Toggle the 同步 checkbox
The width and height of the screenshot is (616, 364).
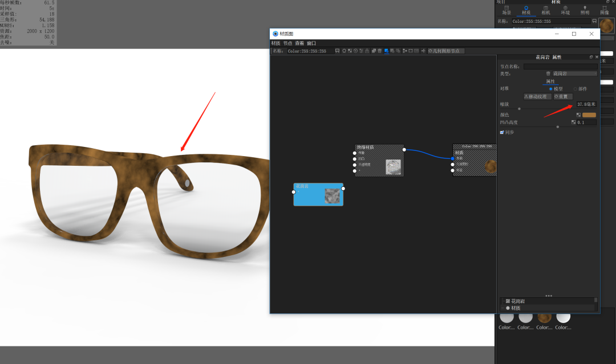click(x=502, y=133)
